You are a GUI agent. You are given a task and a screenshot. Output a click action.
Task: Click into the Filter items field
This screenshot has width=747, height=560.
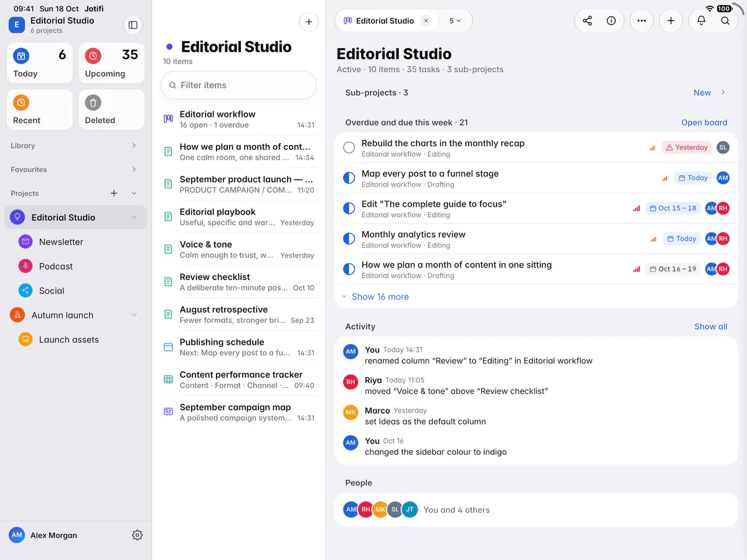(238, 85)
